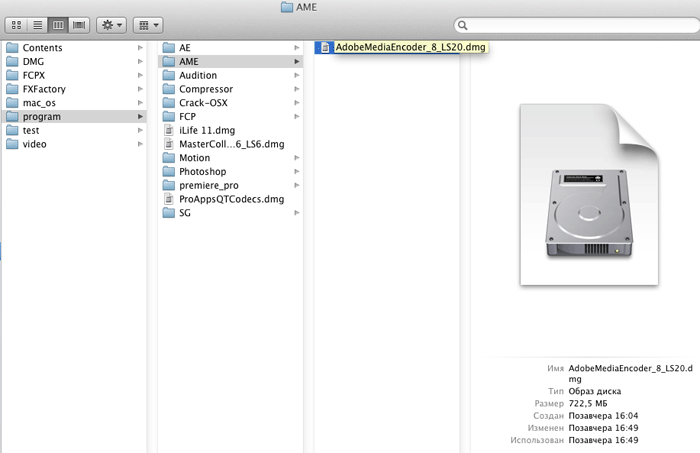Select the Photoshop folder icon
The height and width of the screenshot is (453, 700).
click(169, 172)
